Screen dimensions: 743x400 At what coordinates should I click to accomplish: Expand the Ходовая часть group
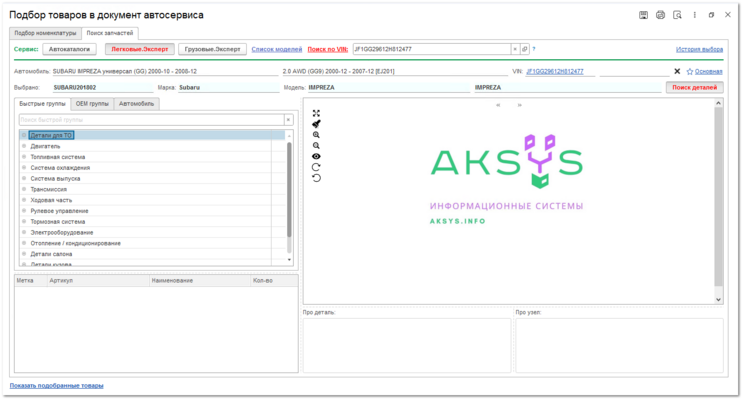click(24, 200)
